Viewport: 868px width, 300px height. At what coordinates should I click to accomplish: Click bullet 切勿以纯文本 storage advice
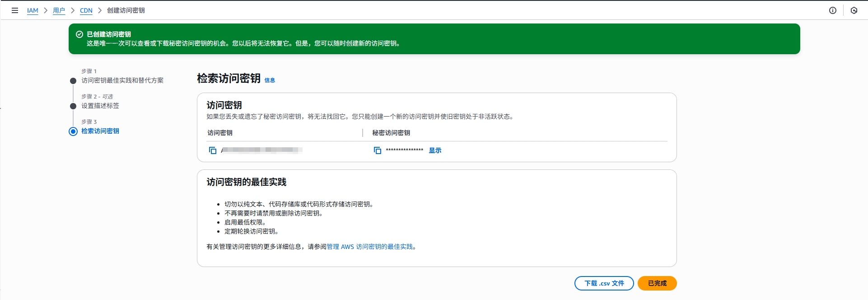299,204
